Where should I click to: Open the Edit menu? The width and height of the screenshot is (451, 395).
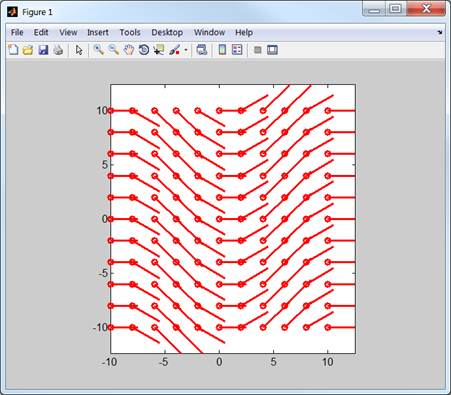pyautogui.click(x=41, y=32)
